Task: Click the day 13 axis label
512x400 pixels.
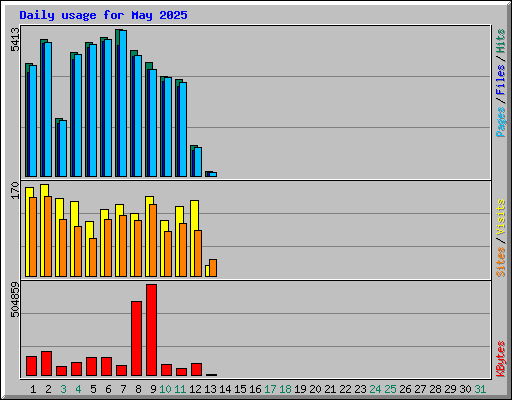Action: tap(210, 389)
